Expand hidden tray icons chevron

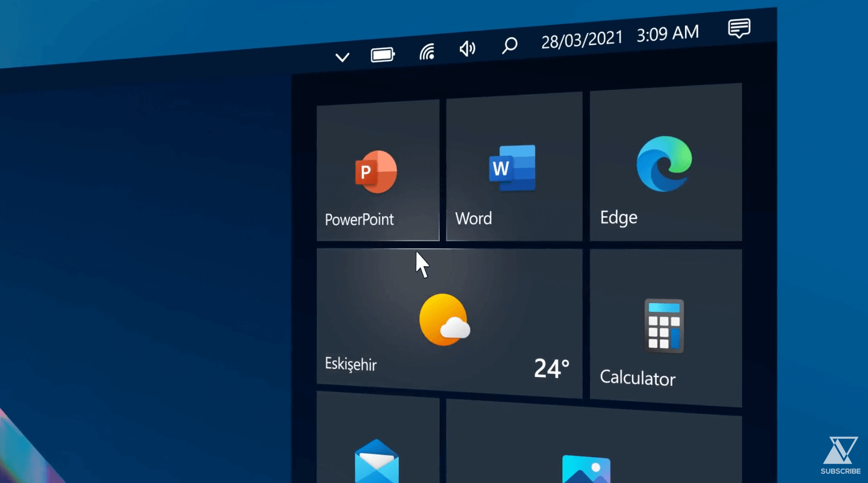342,57
